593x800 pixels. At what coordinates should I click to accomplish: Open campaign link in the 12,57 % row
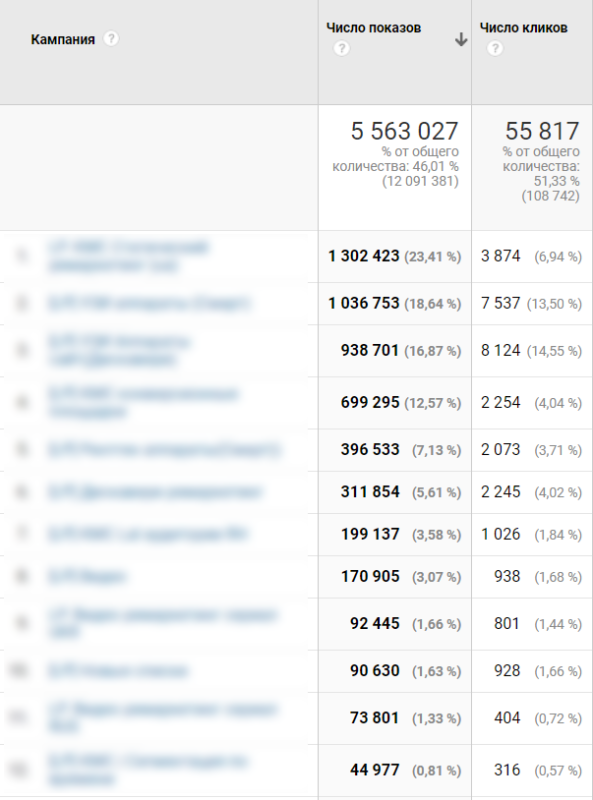143,403
